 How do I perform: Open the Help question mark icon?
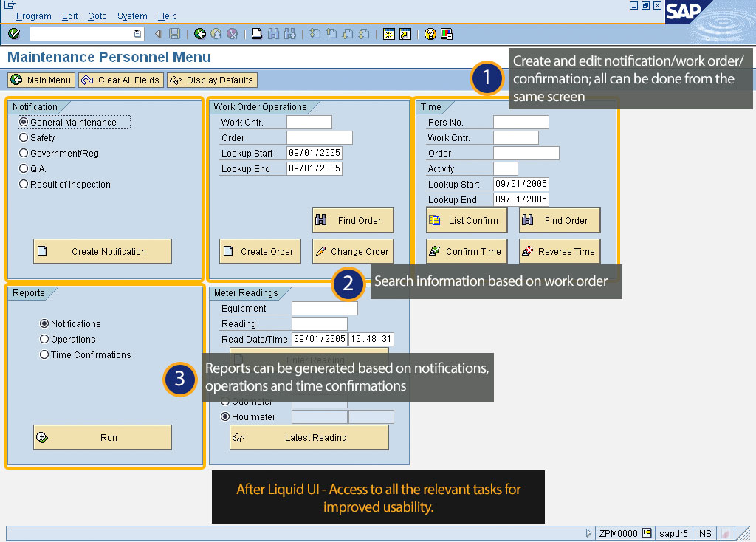point(430,34)
